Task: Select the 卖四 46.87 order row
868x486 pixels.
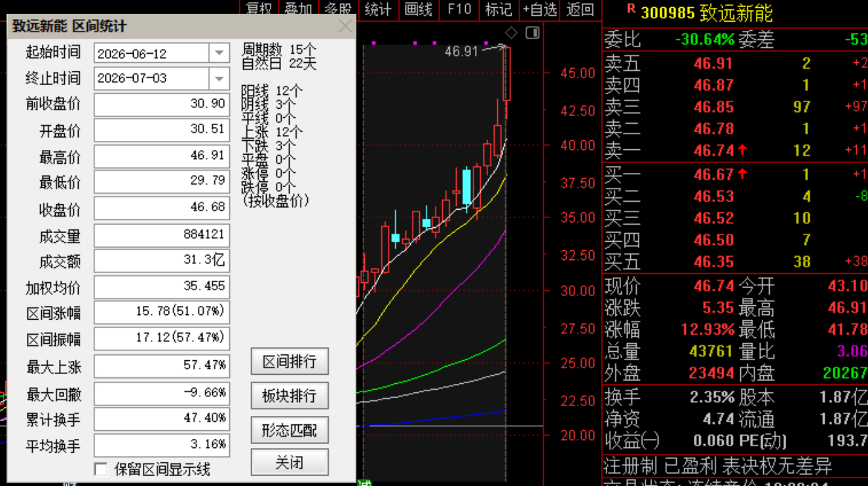Action: [735, 85]
